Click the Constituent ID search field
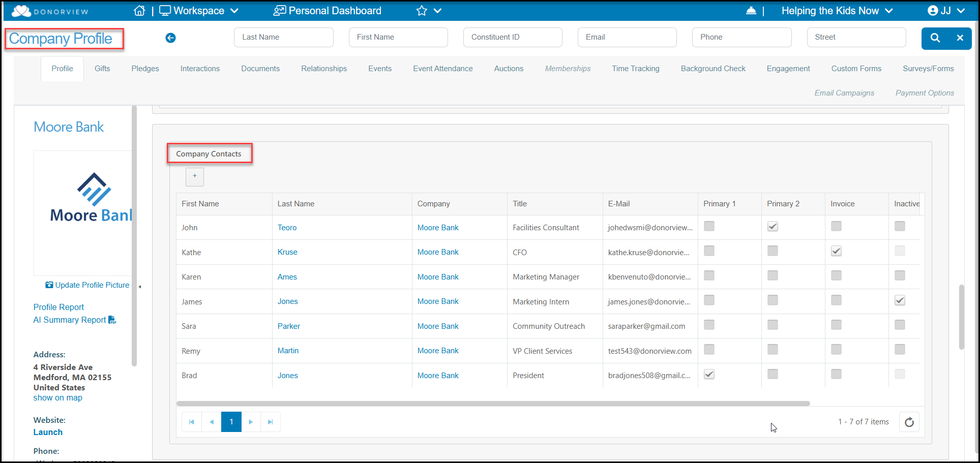The height and width of the screenshot is (463, 980). click(x=513, y=37)
